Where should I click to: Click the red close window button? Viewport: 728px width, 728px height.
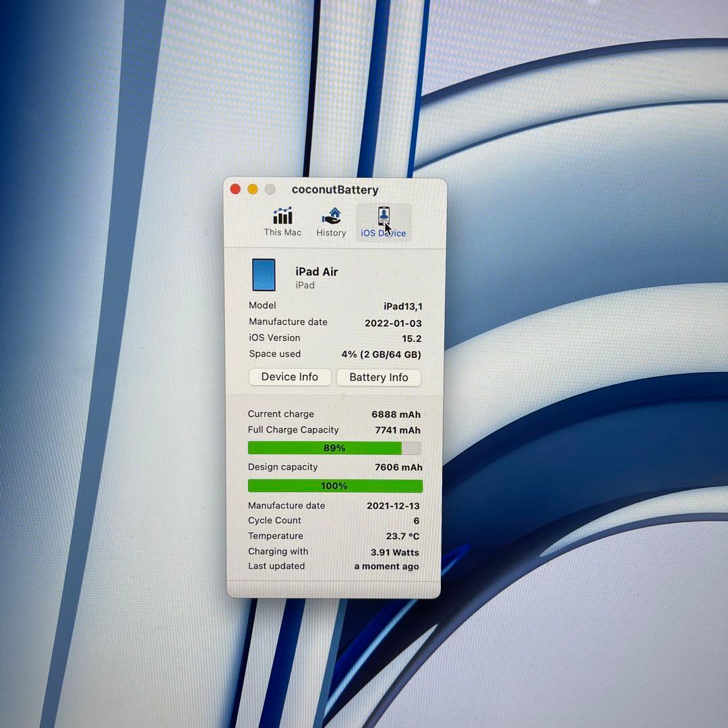tap(235, 189)
